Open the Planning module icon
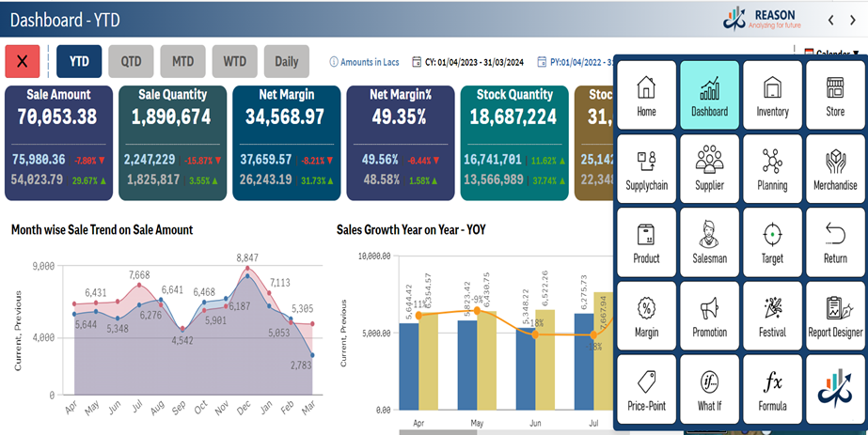868x435 pixels. point(772,168)
